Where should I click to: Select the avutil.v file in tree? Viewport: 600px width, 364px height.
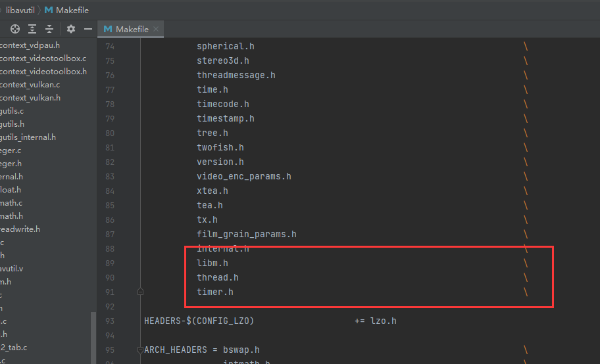click(12, 269)
